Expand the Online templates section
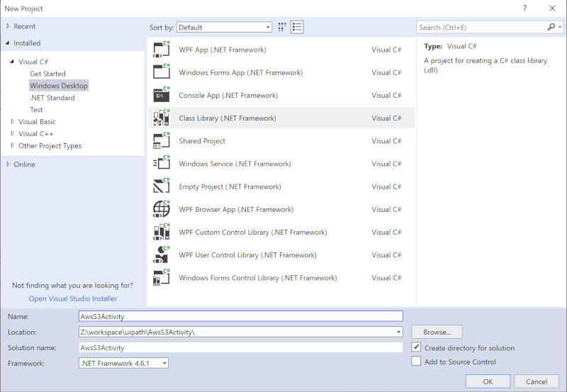 [x=8, y=164]
